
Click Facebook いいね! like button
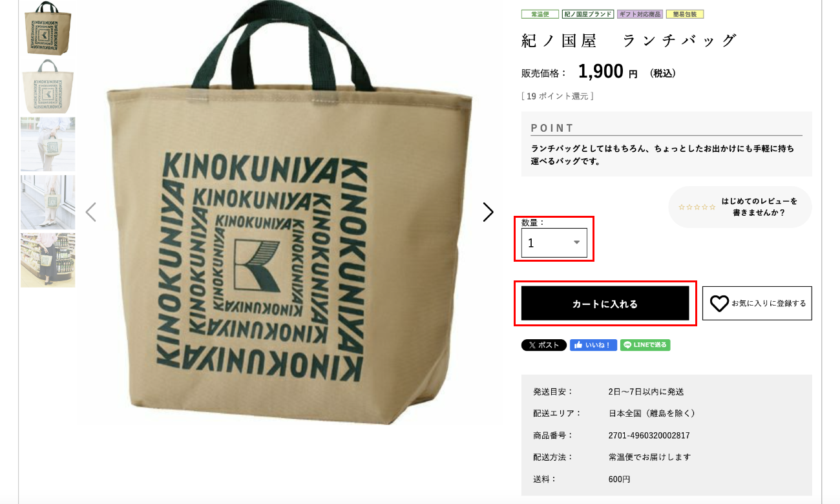[593, 345]
